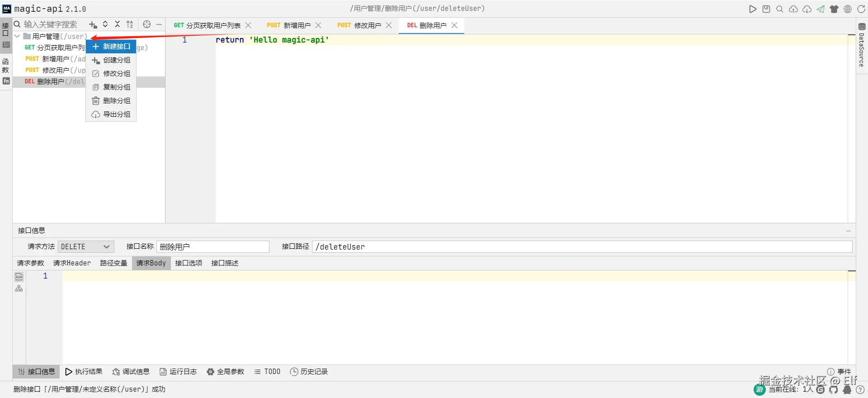Focus the keyword search box in tree
868x398 pixels.
[x=51, y=24]
